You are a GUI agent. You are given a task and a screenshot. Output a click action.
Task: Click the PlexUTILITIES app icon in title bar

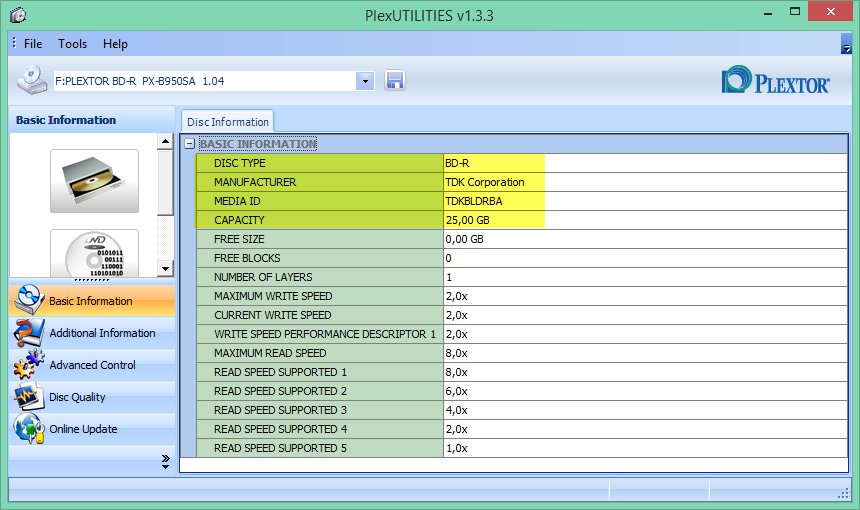tap(18, 15)
